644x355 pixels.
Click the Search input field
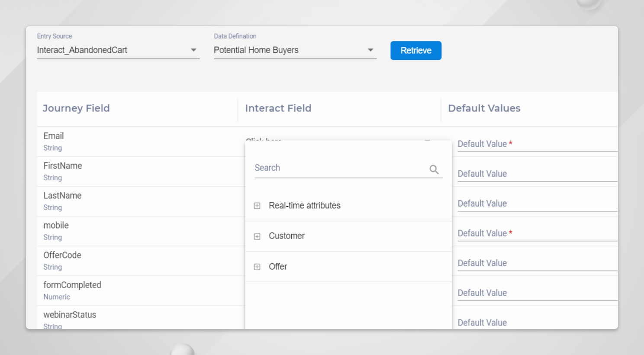coord(338,168)
